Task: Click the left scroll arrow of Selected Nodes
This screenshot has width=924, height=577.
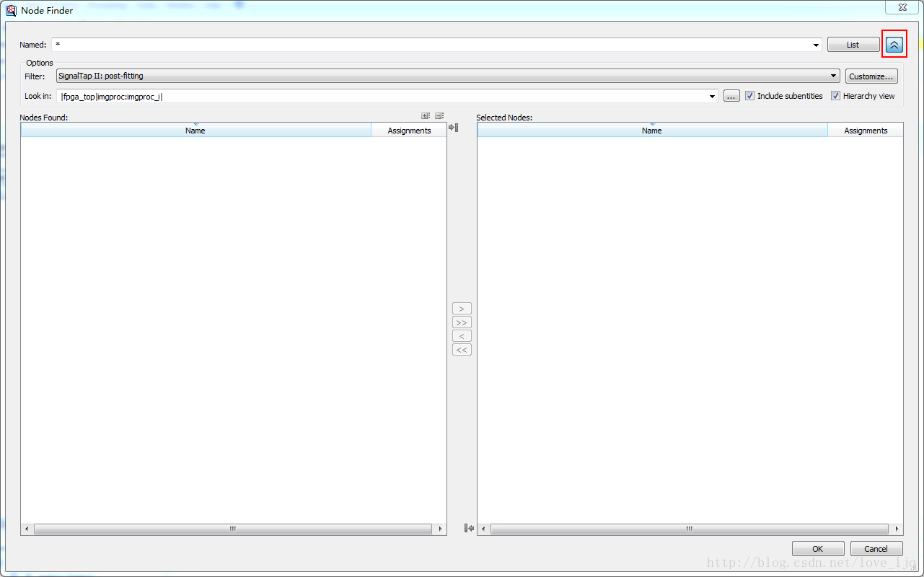Action: pyautogui.click(x=483, y=529)
